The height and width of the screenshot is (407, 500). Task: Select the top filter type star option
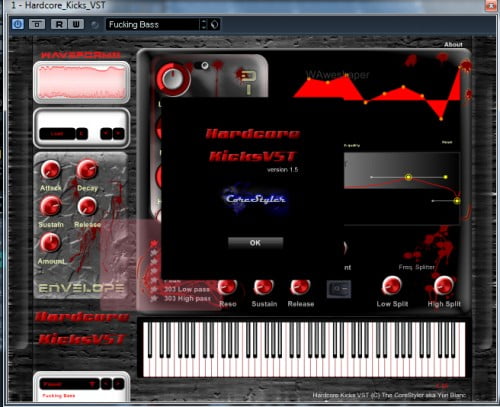click(154, 244)
